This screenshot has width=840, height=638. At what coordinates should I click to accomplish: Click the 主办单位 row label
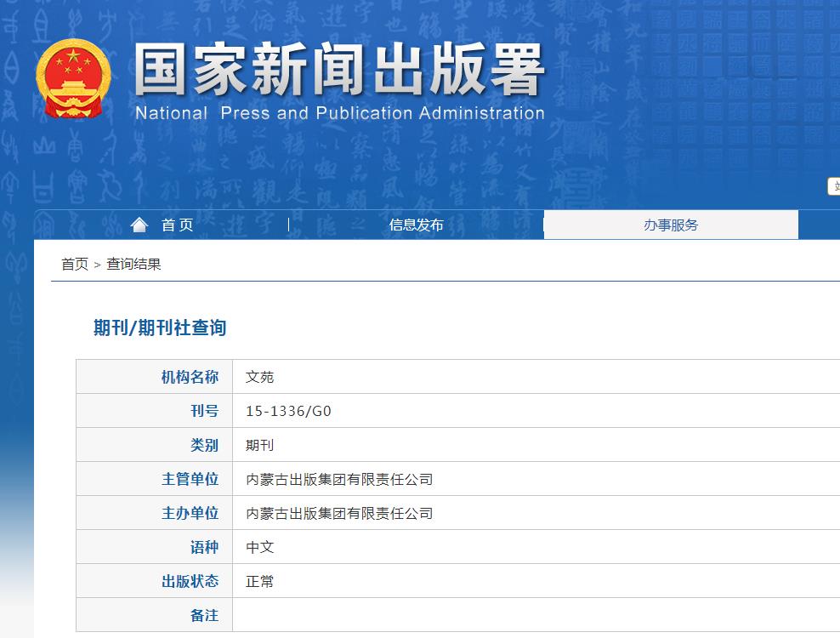[191, 512]
